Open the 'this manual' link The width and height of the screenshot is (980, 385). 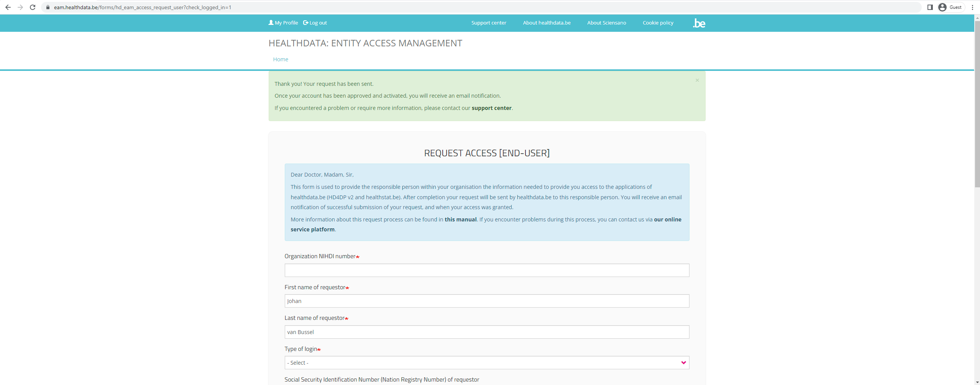460,220
